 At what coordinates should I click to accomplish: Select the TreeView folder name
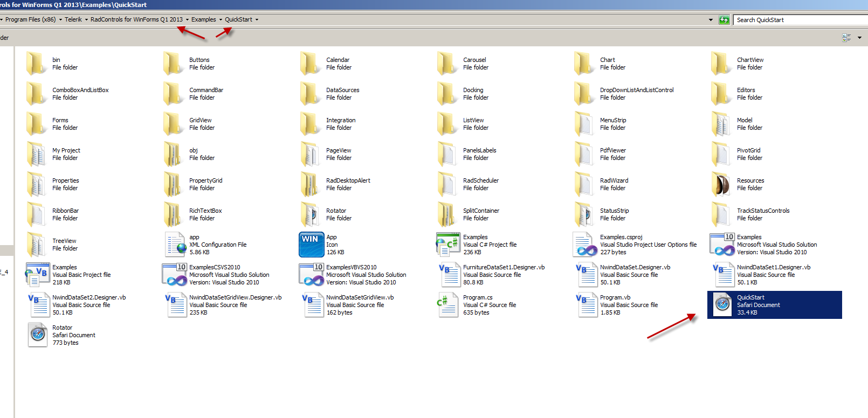pyautogui.click(x=64, y=241)
